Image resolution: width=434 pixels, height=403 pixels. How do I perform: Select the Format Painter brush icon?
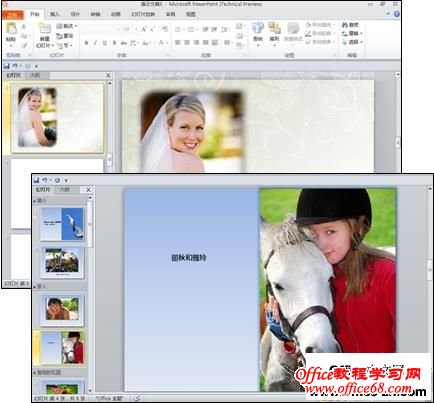coord(24,45)
